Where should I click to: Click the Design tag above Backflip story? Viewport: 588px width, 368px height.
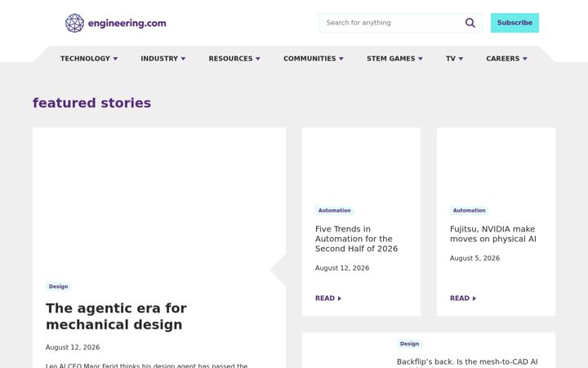click(409, 344)
